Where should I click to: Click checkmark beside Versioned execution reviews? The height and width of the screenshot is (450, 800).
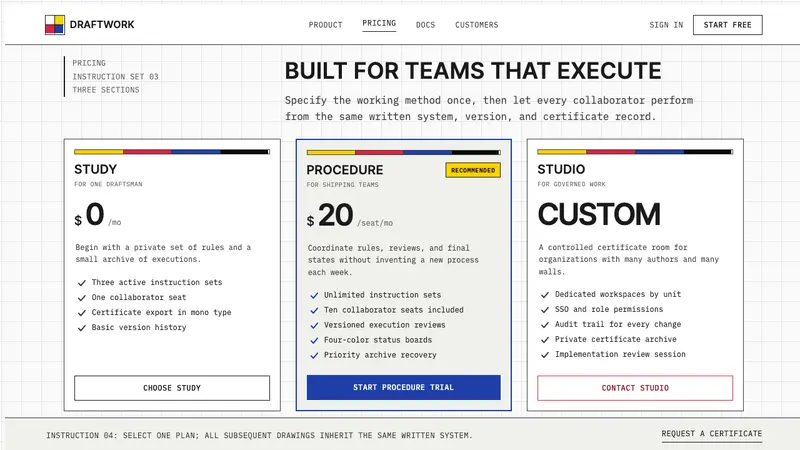[314, 325]
